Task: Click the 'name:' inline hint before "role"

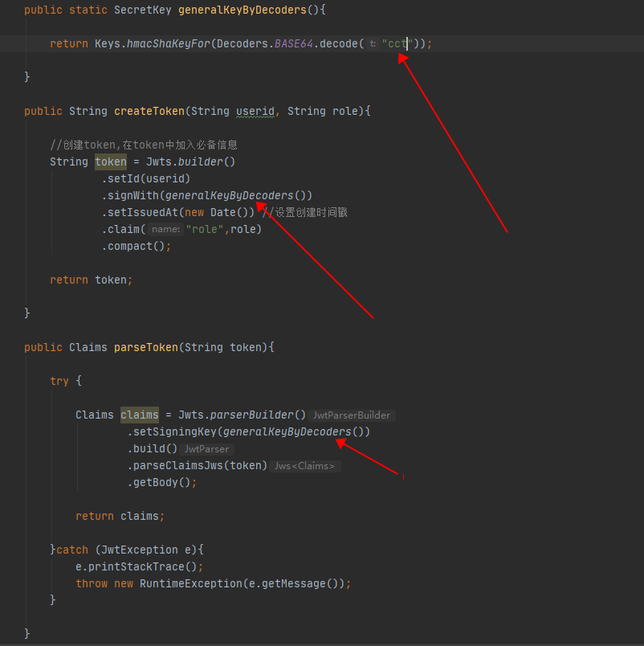Action: pos(165,229)
